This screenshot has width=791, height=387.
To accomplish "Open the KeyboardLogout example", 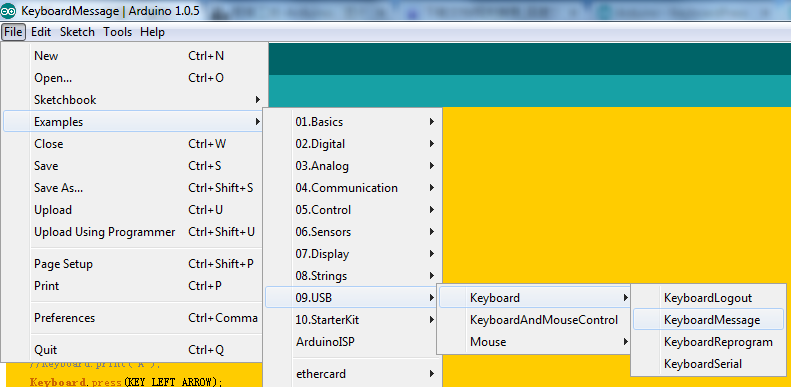I will coord(708,298).
